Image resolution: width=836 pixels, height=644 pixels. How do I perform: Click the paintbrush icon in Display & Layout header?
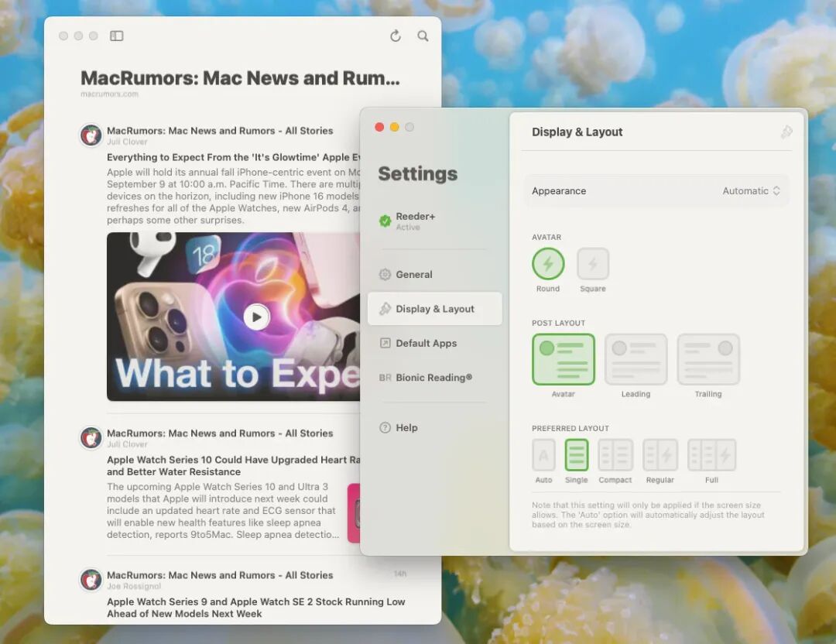point(786,132)
